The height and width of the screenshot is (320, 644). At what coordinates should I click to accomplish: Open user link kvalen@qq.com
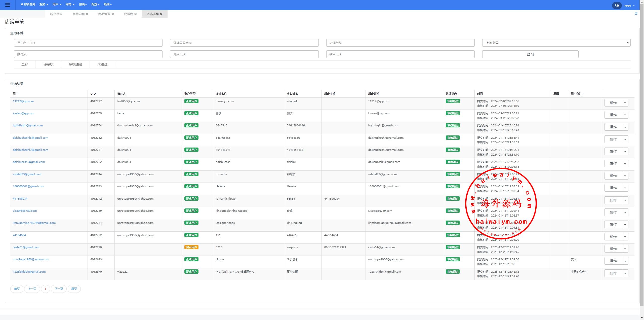tap(23, 113)
